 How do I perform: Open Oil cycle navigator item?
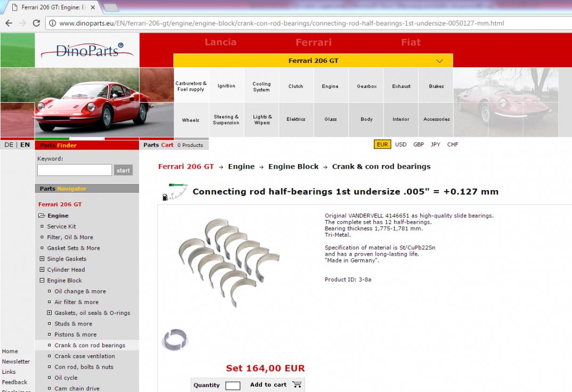pyautogui.click(x=66, y=378)
